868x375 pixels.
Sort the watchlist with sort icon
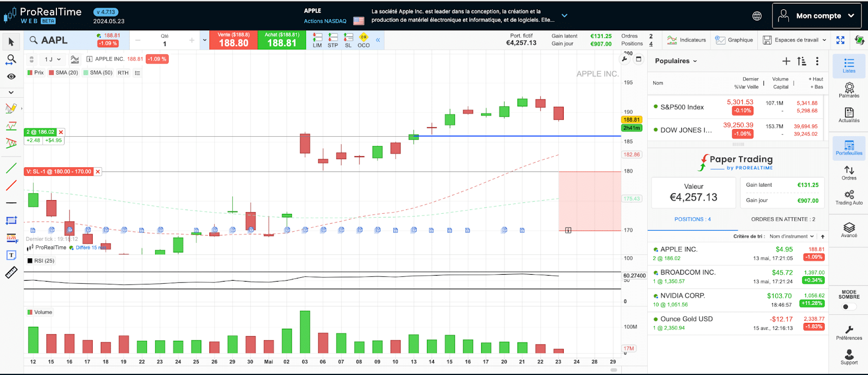[802, 61]
